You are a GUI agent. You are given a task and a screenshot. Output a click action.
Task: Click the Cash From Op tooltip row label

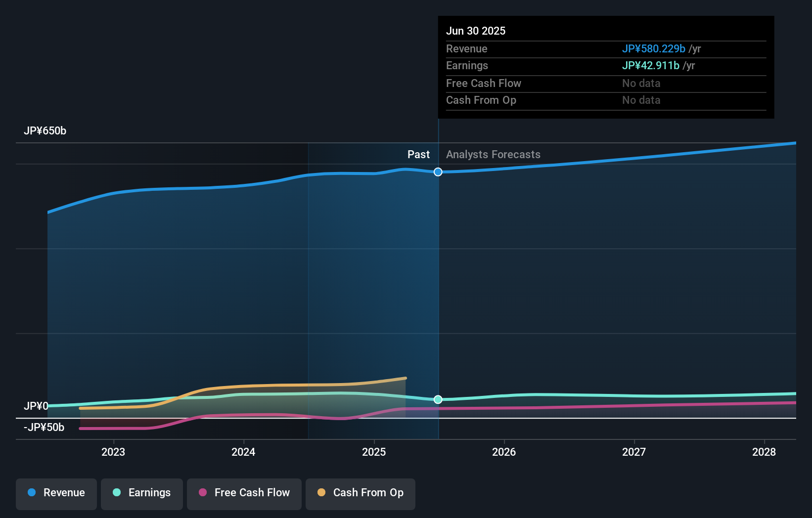481,100
